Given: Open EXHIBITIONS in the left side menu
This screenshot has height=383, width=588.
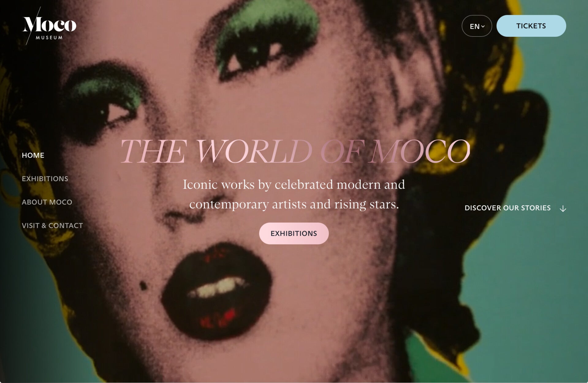Looking at the screenshot, I should tap(45, 179).
